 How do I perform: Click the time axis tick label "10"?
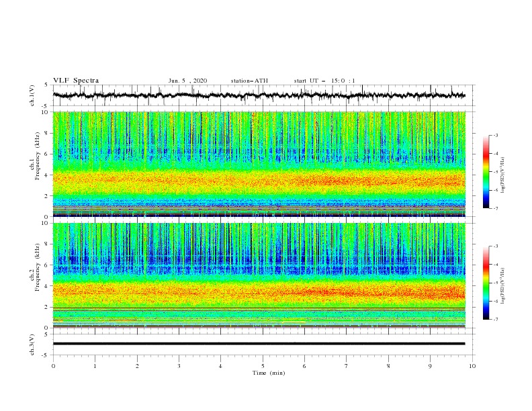[472, 366]
